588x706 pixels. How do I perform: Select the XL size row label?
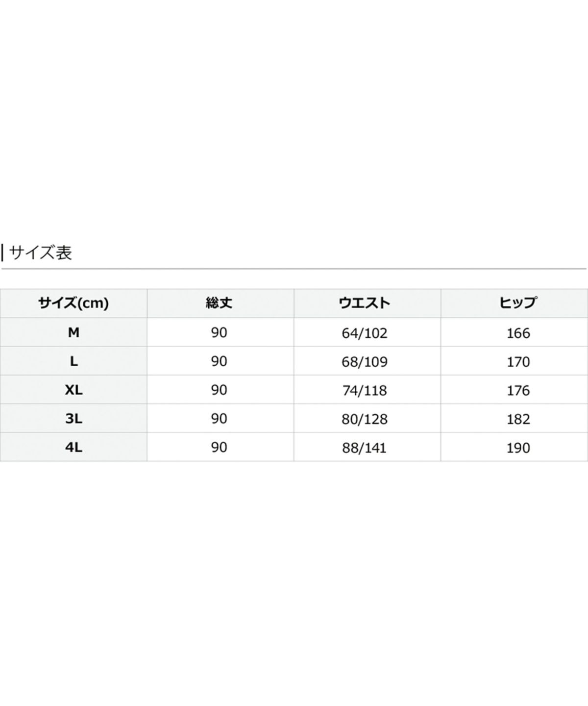(73, 390)
